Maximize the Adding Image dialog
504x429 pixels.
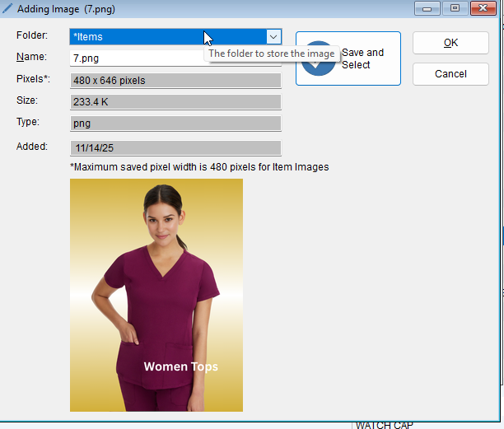[x=453, y=8]
